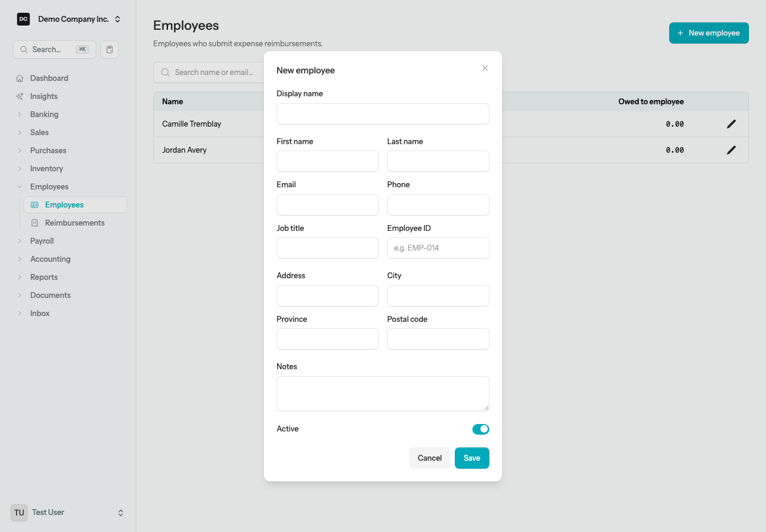Screen dimensions: 766x532
Task: Go to Dashboard
Action: pyautogui.click(x=68, y=78)
